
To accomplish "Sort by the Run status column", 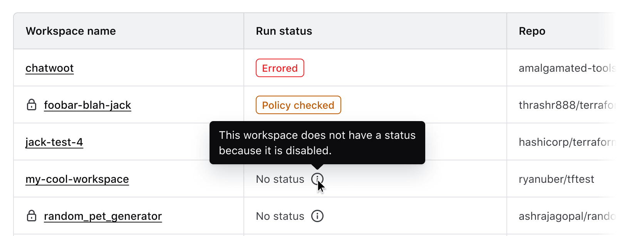I will (284, 31).
